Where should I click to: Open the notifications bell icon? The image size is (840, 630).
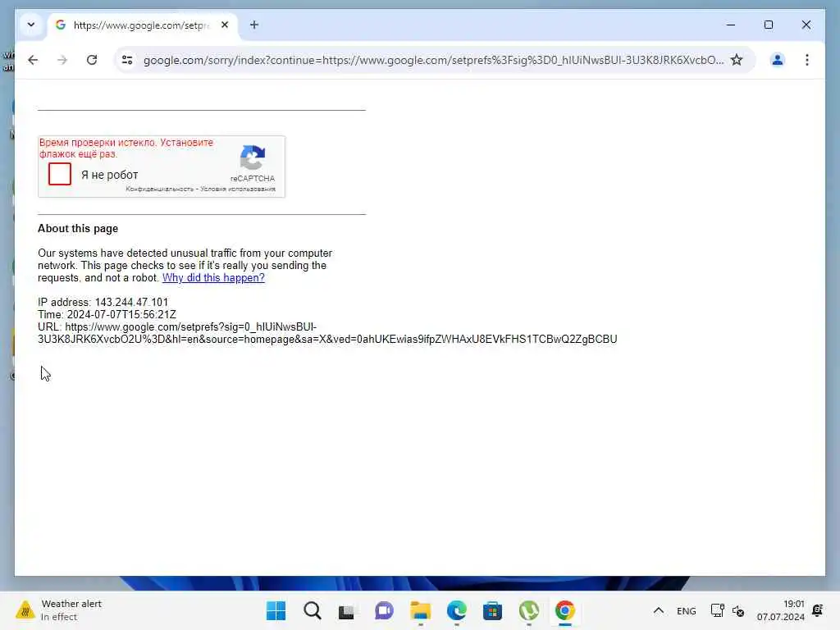coord(818,610)
